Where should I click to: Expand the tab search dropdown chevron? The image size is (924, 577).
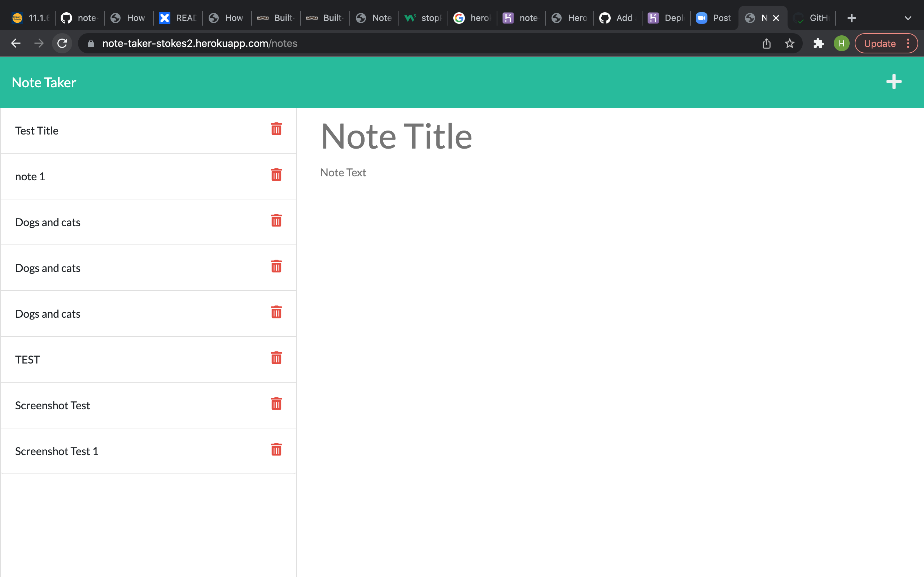(908, 18)
